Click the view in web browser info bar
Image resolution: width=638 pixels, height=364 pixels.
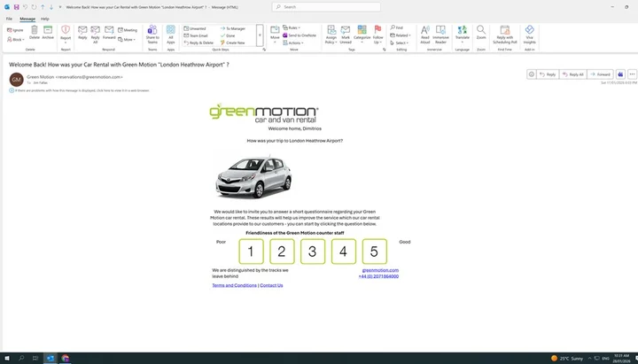point(80,90)
